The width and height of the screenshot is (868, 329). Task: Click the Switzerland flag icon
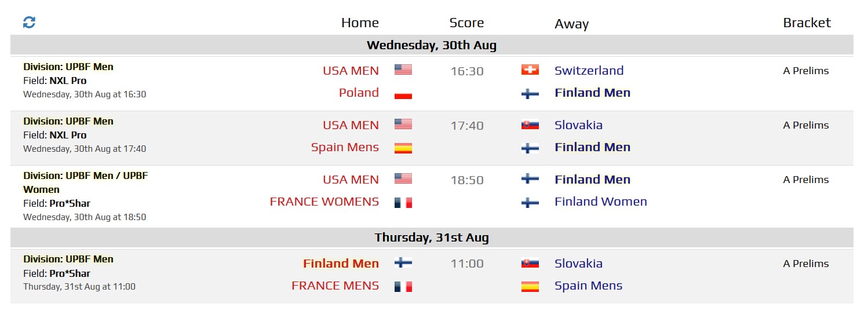pyautogui.click(x=530, y=70)
